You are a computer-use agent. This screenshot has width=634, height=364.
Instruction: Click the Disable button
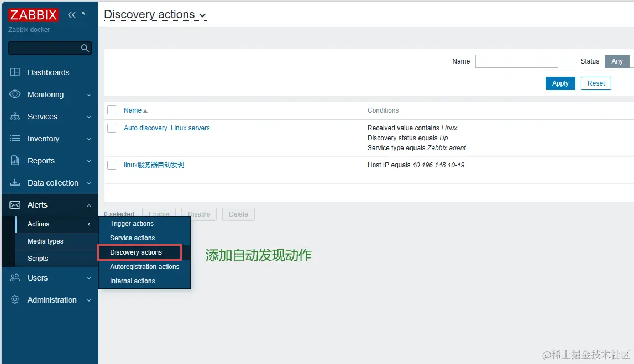(199, 214)
